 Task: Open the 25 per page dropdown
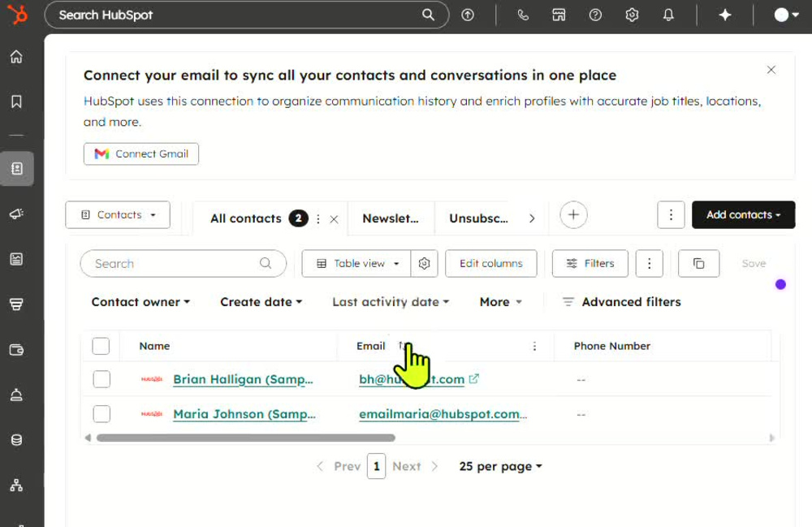click(501, 466)
